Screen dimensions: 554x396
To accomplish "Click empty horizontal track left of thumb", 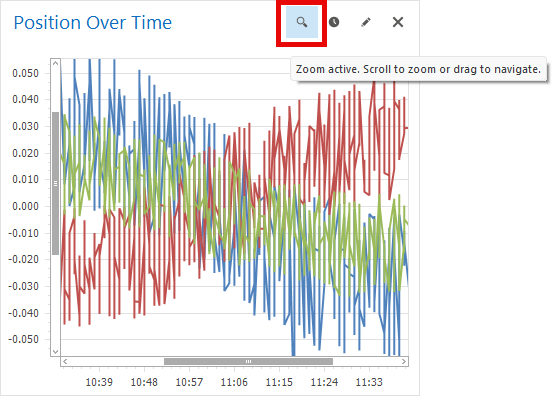I will click(117, 361).
